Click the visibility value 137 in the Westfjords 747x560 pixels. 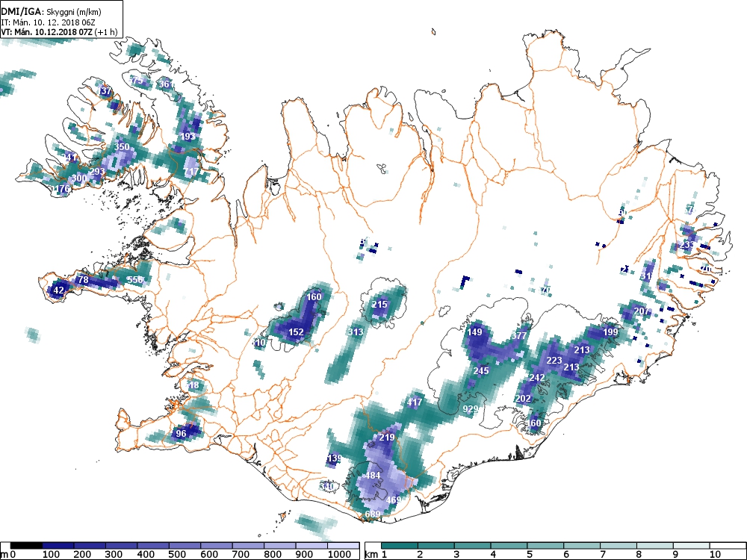(x=105, y=90)
